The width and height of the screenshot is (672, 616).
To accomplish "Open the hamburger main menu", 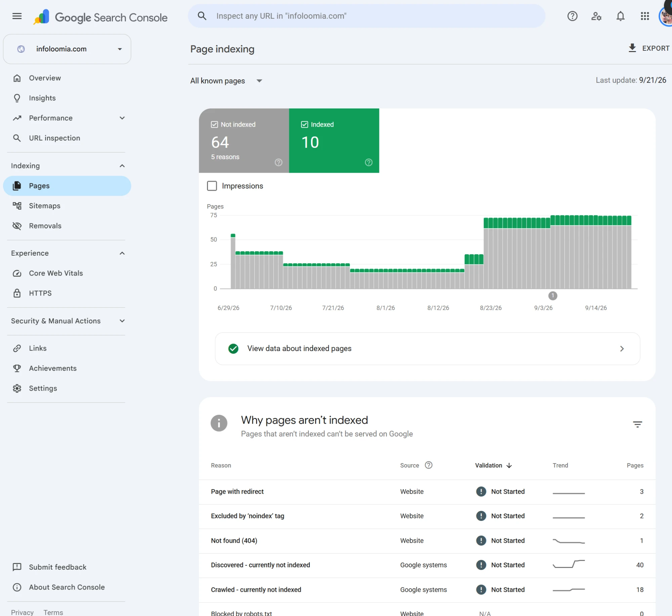I will click(x=17, y=16).
